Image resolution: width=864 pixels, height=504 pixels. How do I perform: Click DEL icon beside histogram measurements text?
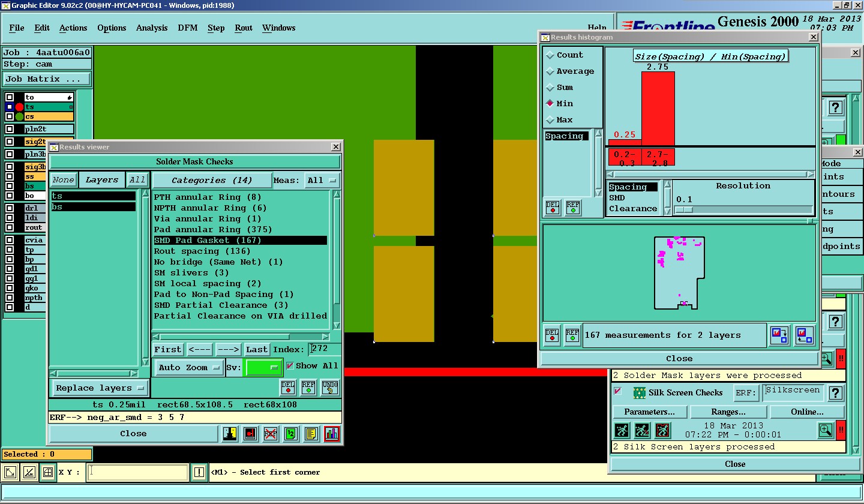[552, 335]
